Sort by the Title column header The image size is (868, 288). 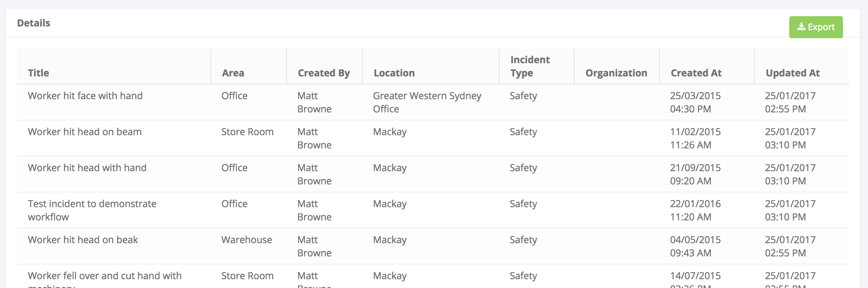coord(39,73)
